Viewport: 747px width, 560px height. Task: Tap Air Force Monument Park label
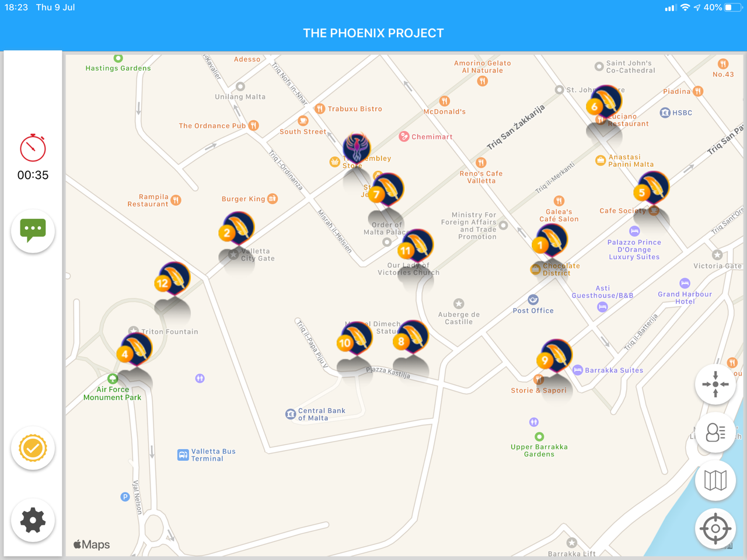pos(112,393)
